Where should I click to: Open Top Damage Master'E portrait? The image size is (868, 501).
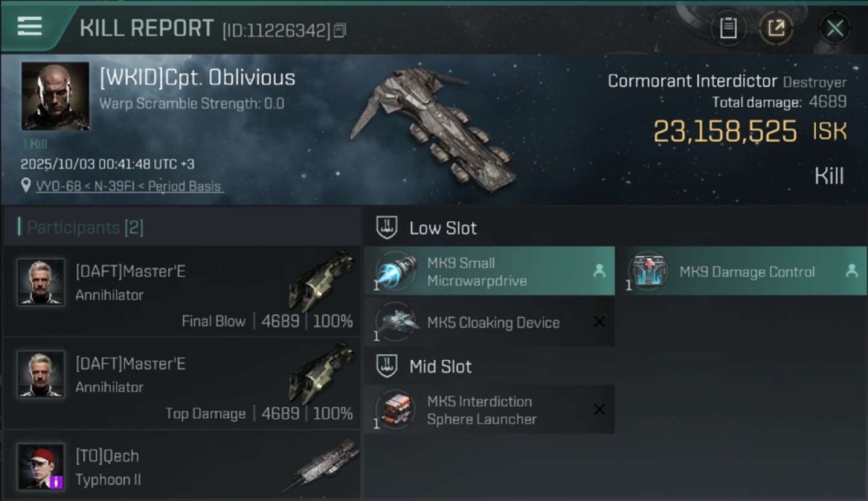tap(41, 374)
